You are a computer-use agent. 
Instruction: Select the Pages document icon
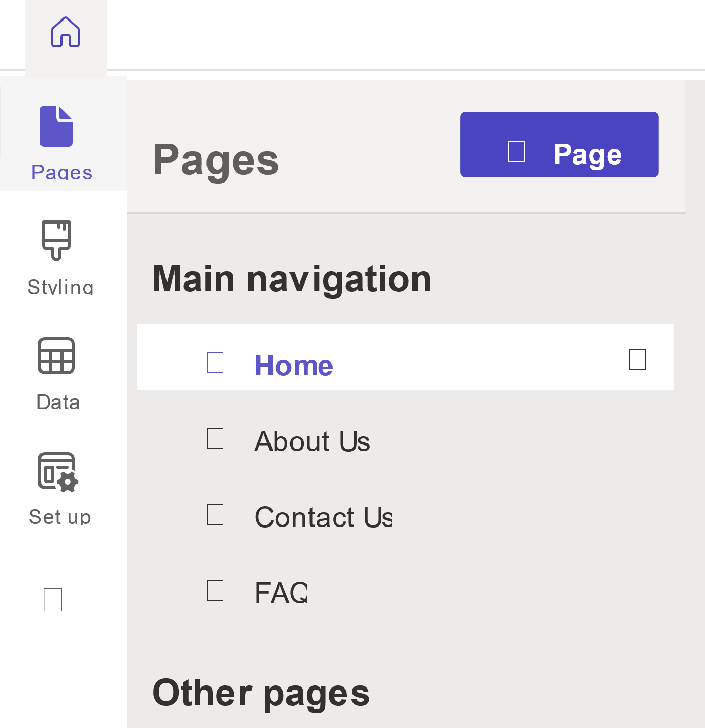(55, 126)
